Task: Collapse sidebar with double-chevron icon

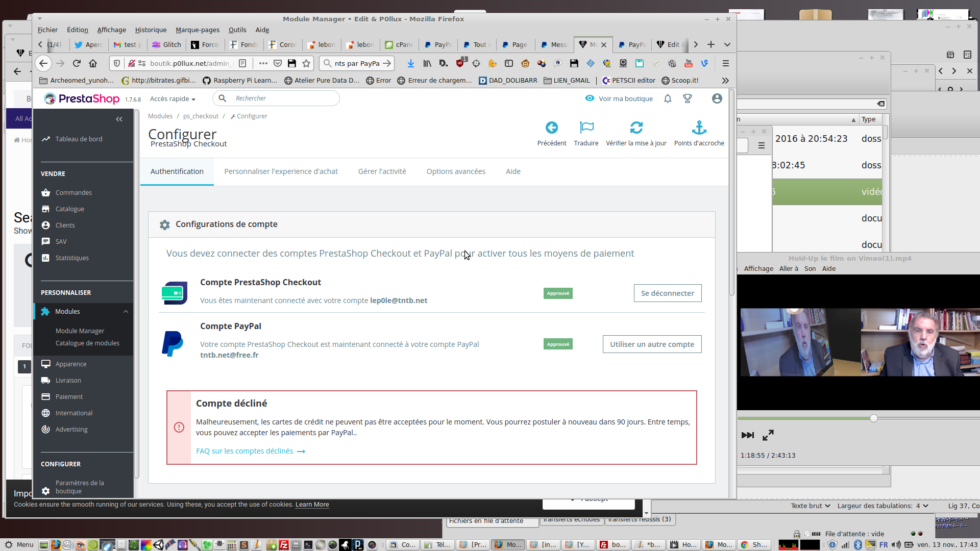Action: point(119,119)
